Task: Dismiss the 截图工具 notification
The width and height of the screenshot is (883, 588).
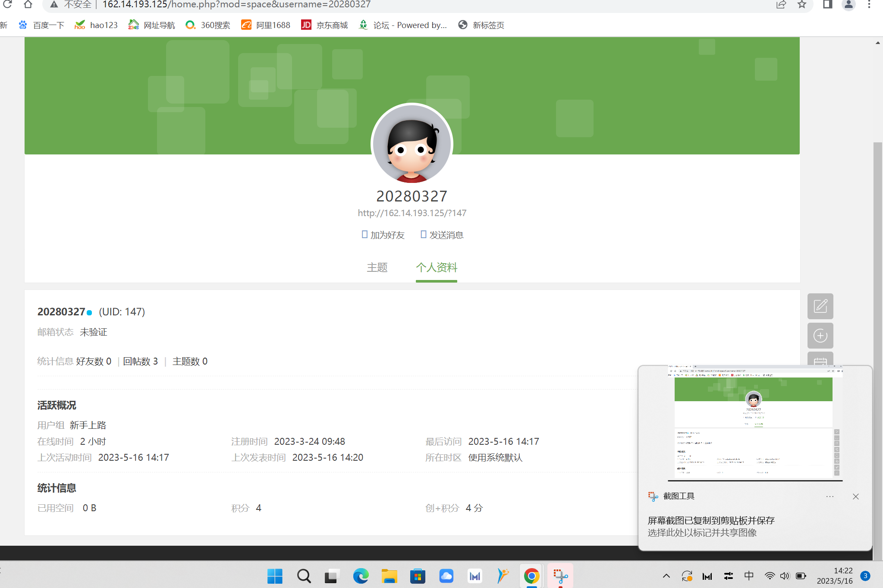Action: (856, 497)
